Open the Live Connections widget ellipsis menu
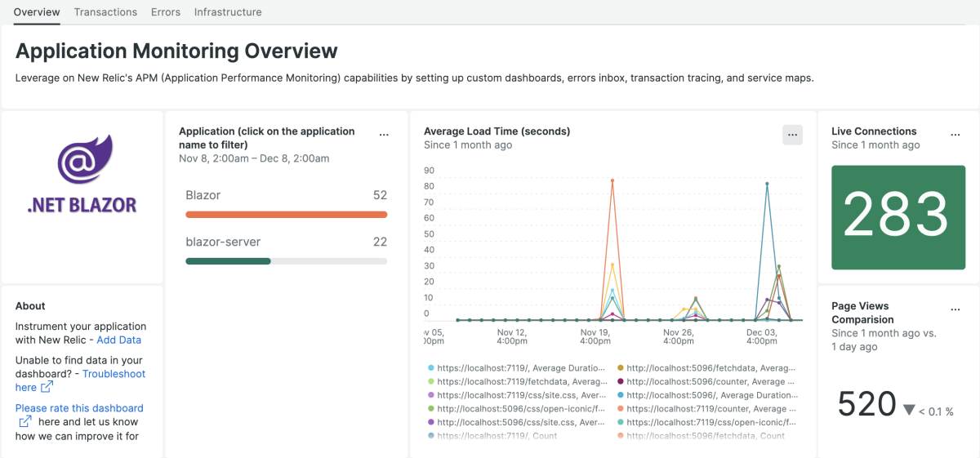Screen dimensions: 980x458 pyautogui.click(x=955, y=135)
